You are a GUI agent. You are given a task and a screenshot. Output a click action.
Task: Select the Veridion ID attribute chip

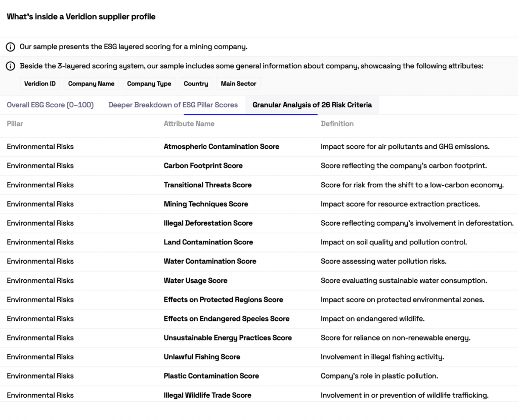coord(39,83)
